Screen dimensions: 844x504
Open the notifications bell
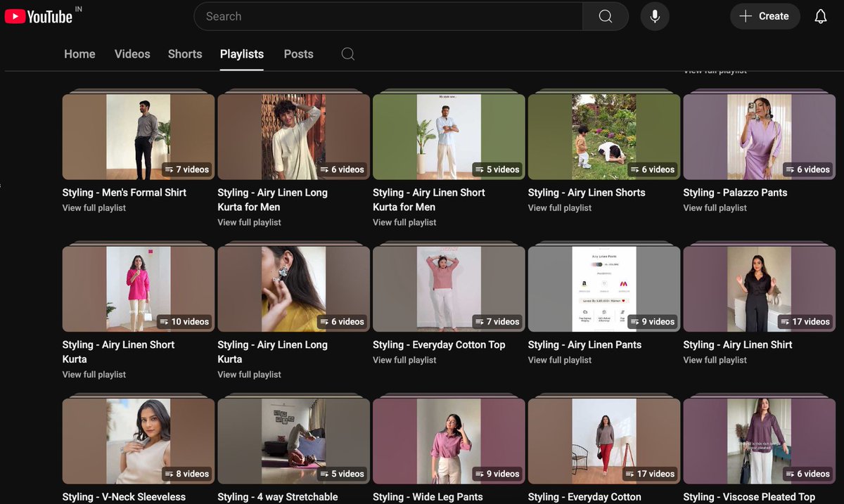(820, 16)
